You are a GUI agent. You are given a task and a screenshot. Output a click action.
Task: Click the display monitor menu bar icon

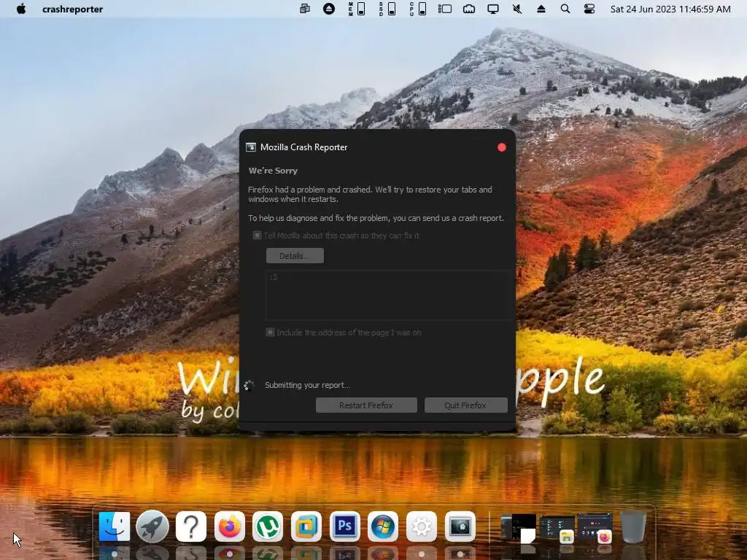(493, 9)
